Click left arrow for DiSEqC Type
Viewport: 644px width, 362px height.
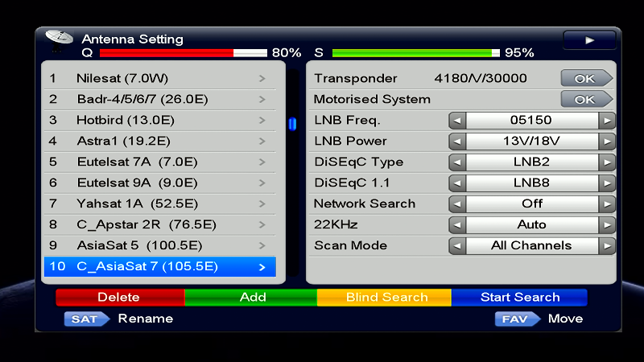[457, 162]
